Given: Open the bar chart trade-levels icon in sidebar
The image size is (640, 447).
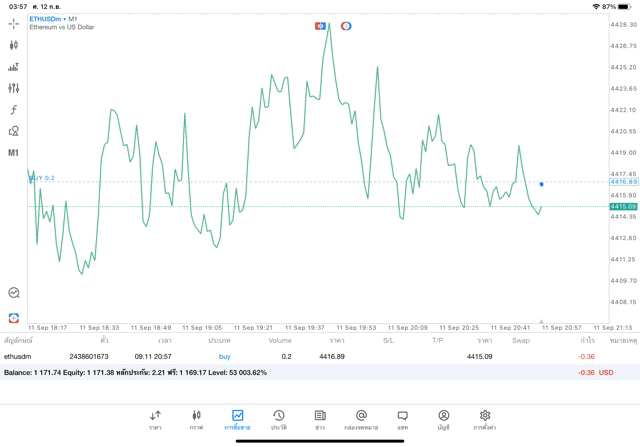Looking at the screenshot, I should tap(13, 67).
